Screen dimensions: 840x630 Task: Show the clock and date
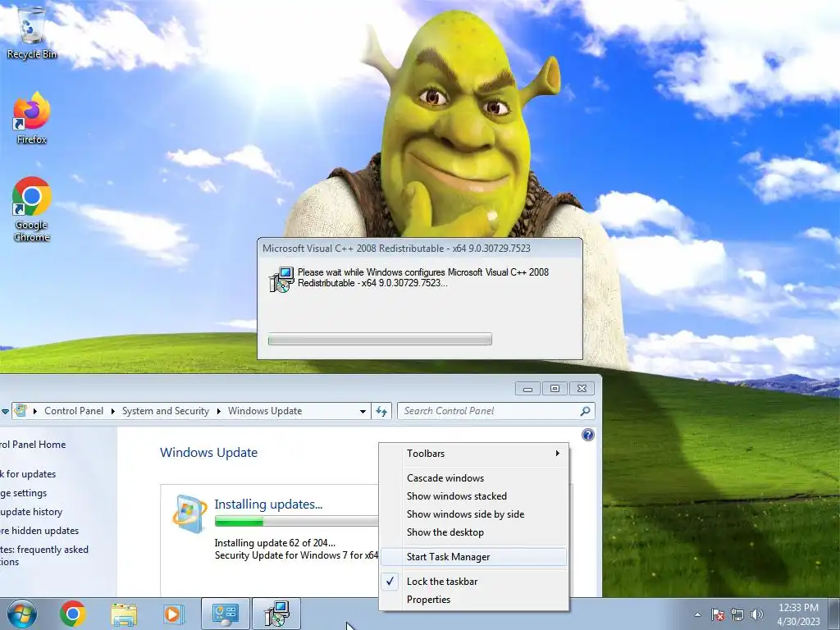(x=798, y=614)
